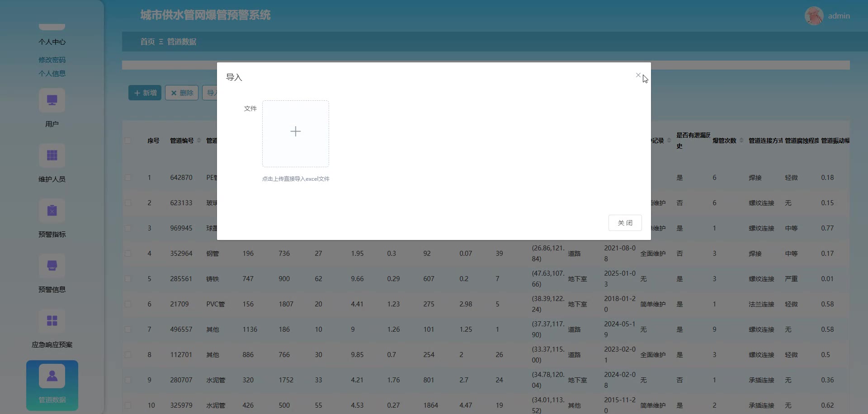Click the 首页 breadcrumb link
Screen dimensions: 868x414
(147, 42)
